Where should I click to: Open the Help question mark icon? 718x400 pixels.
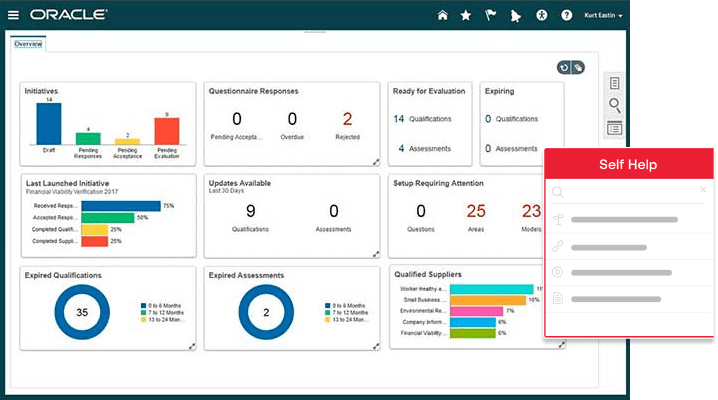pyautogui.click(x=566, y=16)
